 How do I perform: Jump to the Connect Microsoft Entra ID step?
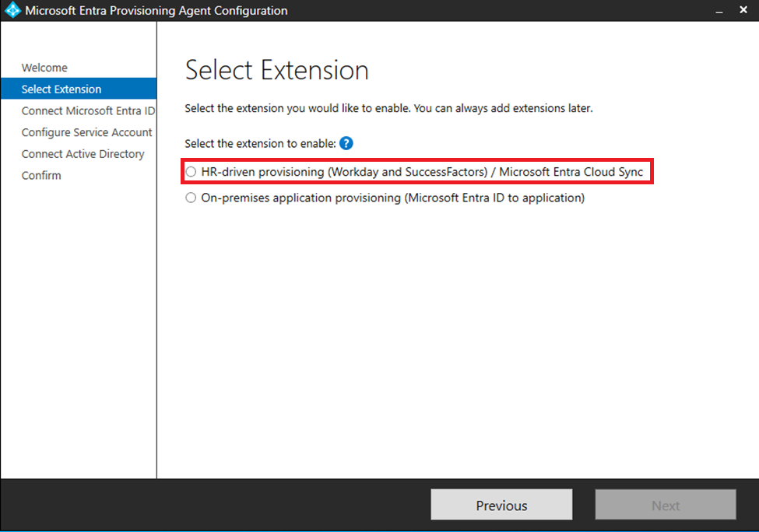pyautogui.click(x=88, y=110)
